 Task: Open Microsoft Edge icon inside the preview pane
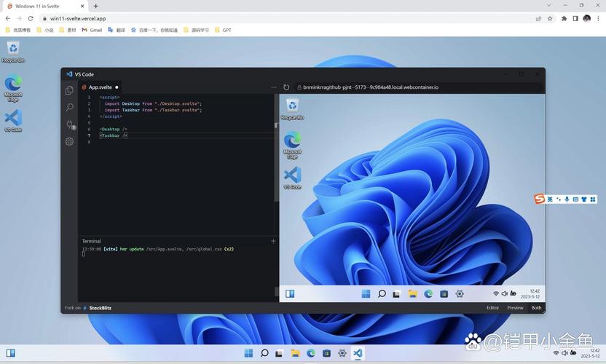293,146
